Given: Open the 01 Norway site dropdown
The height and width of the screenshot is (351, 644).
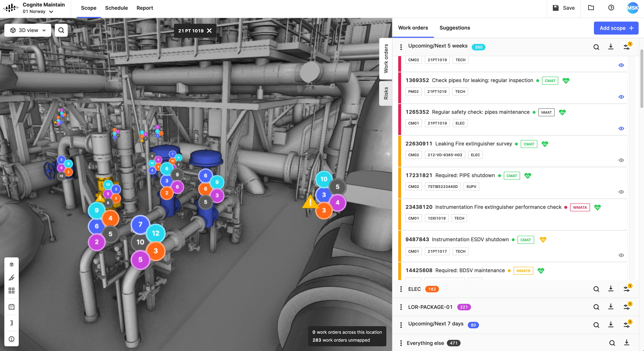Looking at the screenshot, I should [38, 12].
